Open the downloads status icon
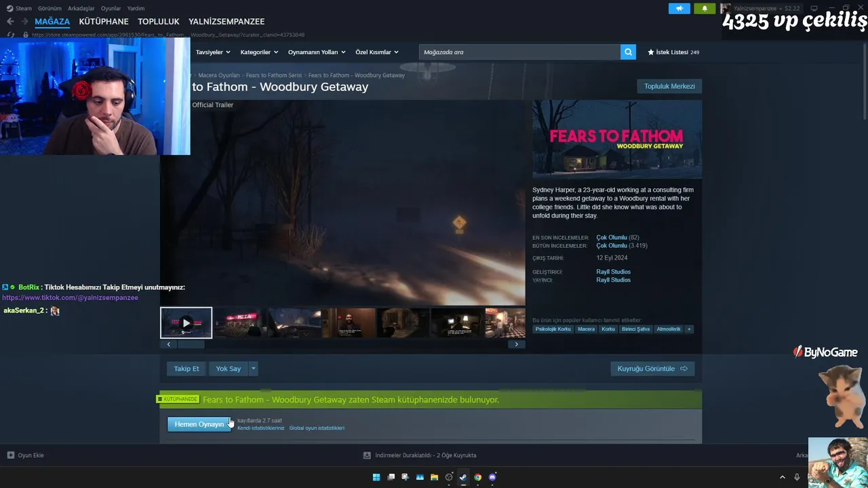Screen dimensions: 868x488 367,455
